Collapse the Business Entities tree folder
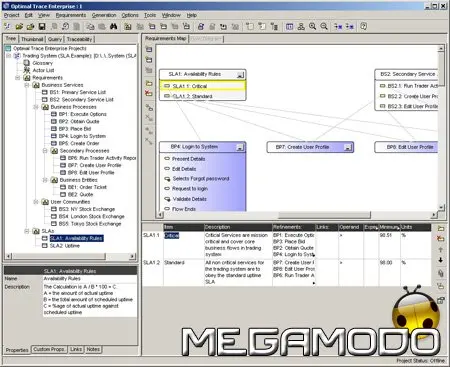450x367 pixels. 45,180
